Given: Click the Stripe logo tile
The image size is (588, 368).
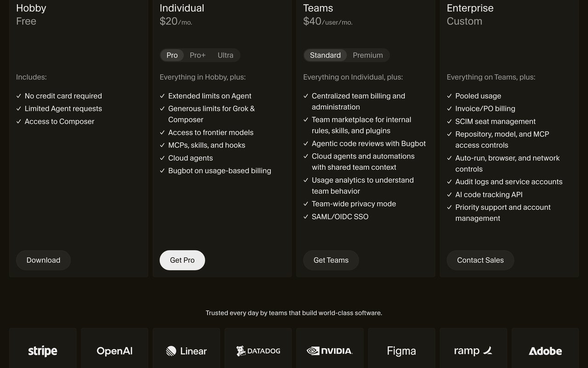Looking at the screenshot, I should point(43,348).
